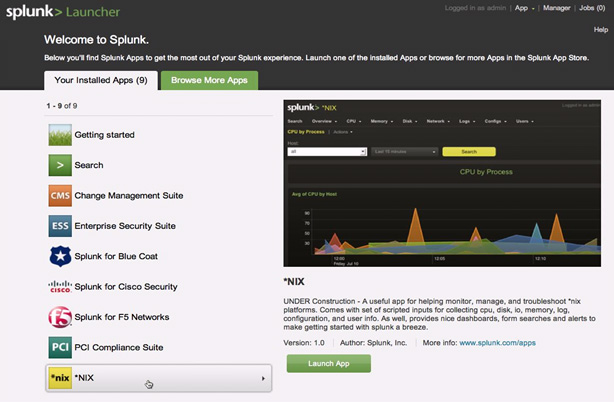Click the Cisco logo icon
The image size is (614, 402).
point(60,287)
